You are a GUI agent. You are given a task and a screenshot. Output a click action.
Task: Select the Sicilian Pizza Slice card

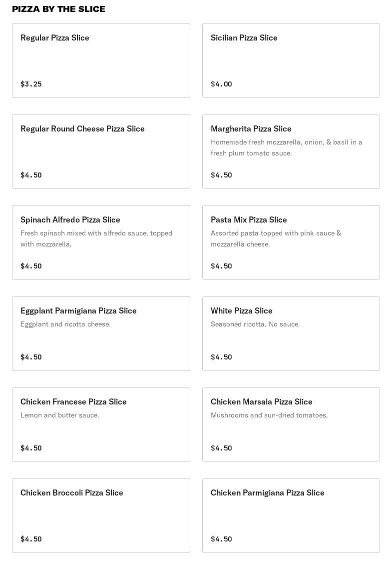pos(291,60)
